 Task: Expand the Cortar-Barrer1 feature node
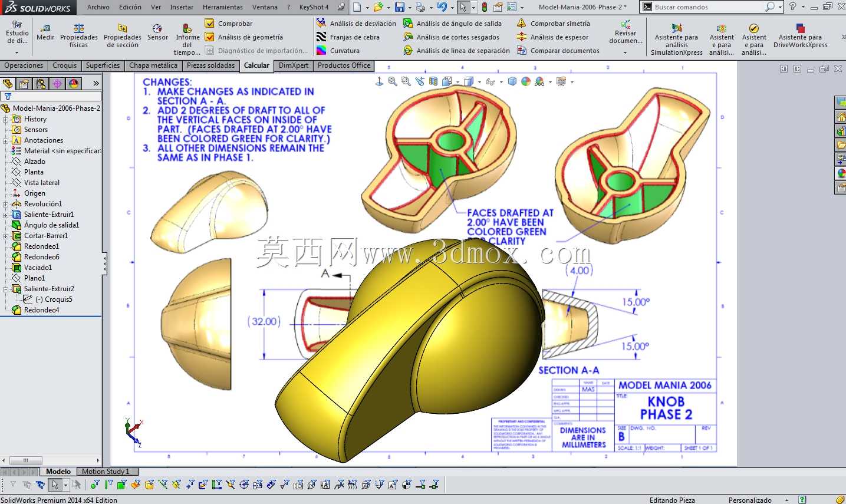[x=6, y=236]
